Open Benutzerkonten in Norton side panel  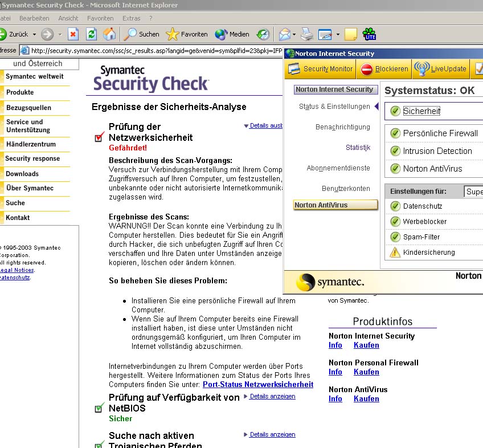point(346,189)
